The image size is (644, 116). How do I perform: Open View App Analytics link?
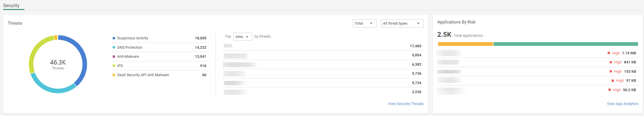[x=622, y=104]
